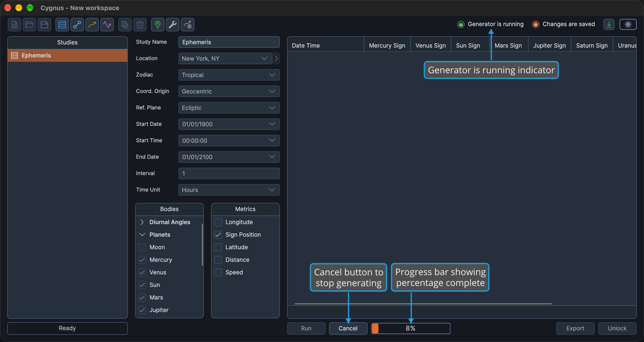Click the Export button
This screenshot has width=644, height=342.
[x=575, y=328]
